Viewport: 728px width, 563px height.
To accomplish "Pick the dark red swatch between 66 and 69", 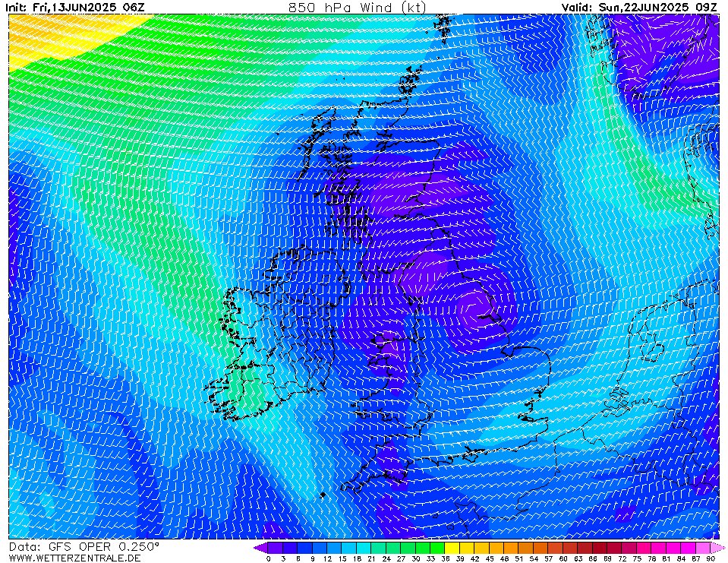I will [600, 548].
